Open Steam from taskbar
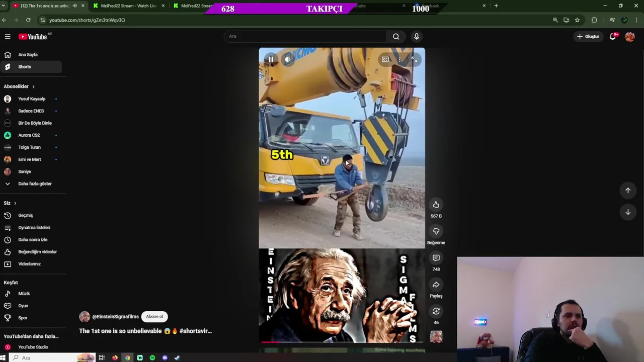Viewport: 644px width, 362px height. 177,358
